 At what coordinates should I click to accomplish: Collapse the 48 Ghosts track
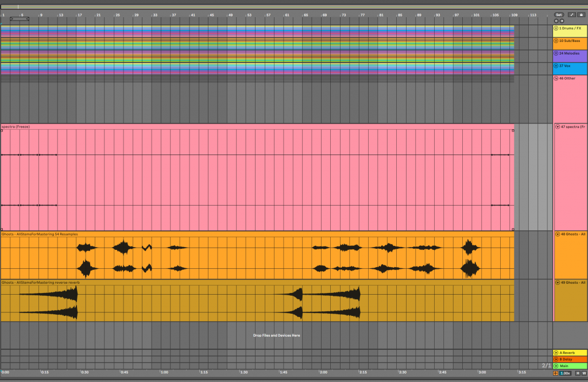pyautogui.click(x=557, y=234)
